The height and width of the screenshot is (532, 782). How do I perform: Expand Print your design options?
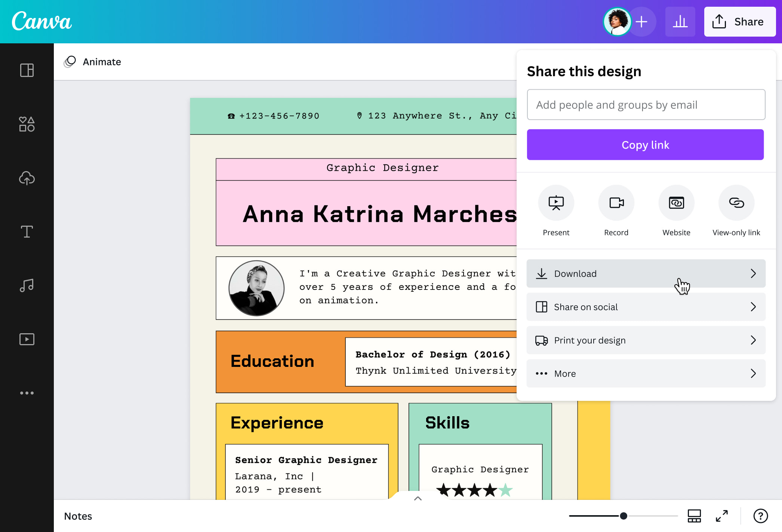[646, 340]
